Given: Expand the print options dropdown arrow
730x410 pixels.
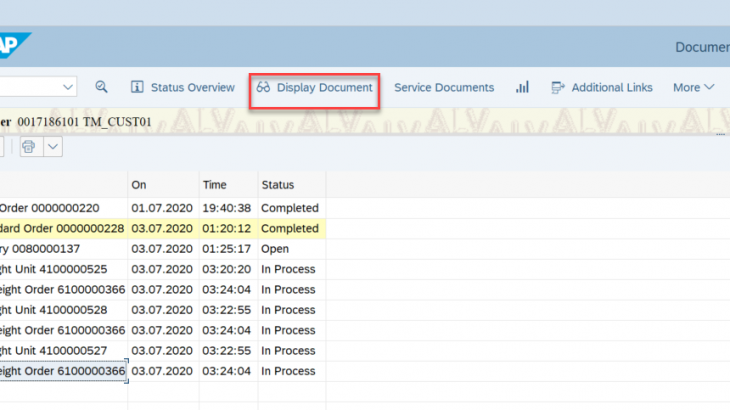Looking at the screenshot, I should (53, 147).
